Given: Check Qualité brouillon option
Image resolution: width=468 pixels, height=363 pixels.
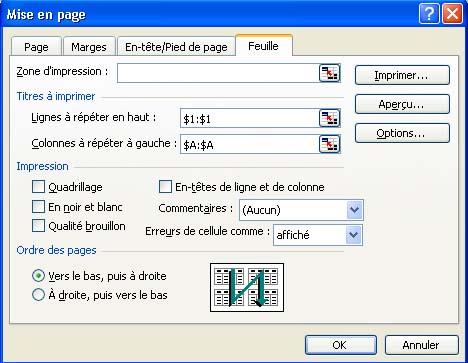Looking at the screenshot, I should click(x=38, y=226).
